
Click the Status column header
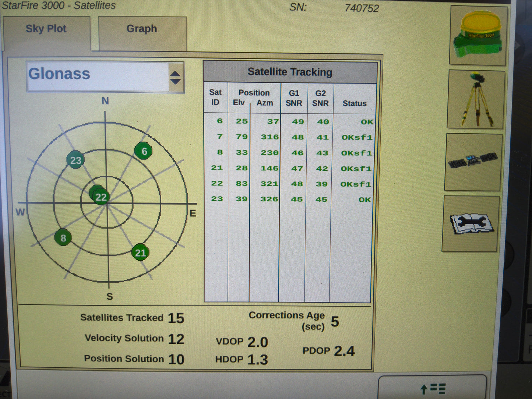click(x=355, y=103)
